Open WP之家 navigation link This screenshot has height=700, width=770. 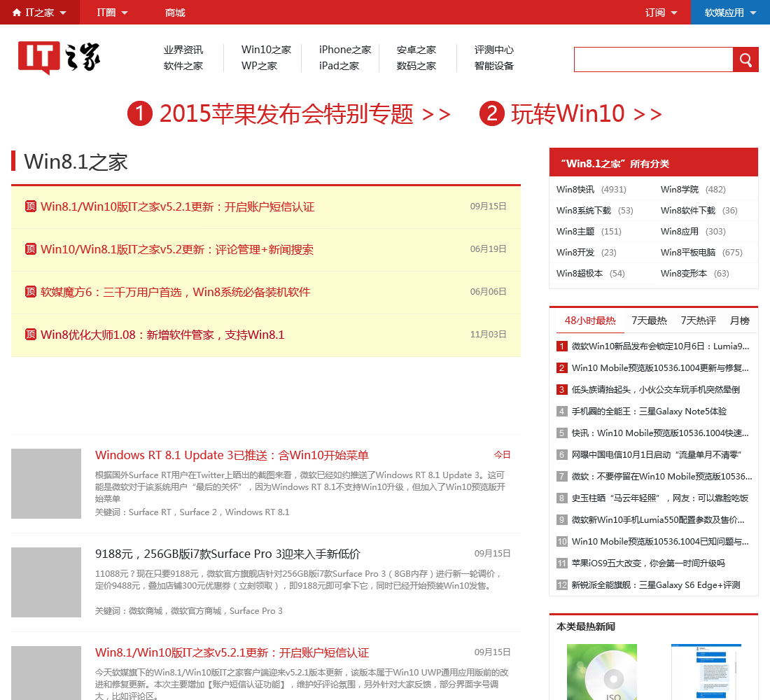[259, 66]
